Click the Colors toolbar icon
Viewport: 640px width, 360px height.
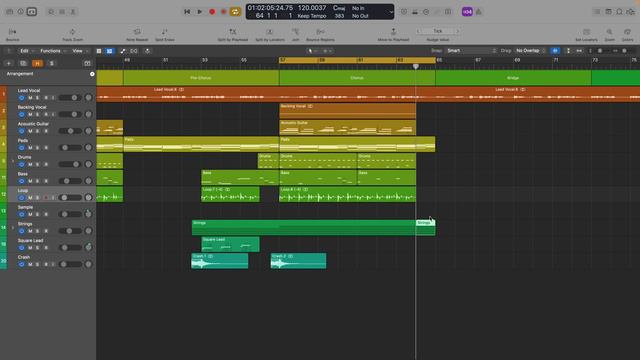627,32
